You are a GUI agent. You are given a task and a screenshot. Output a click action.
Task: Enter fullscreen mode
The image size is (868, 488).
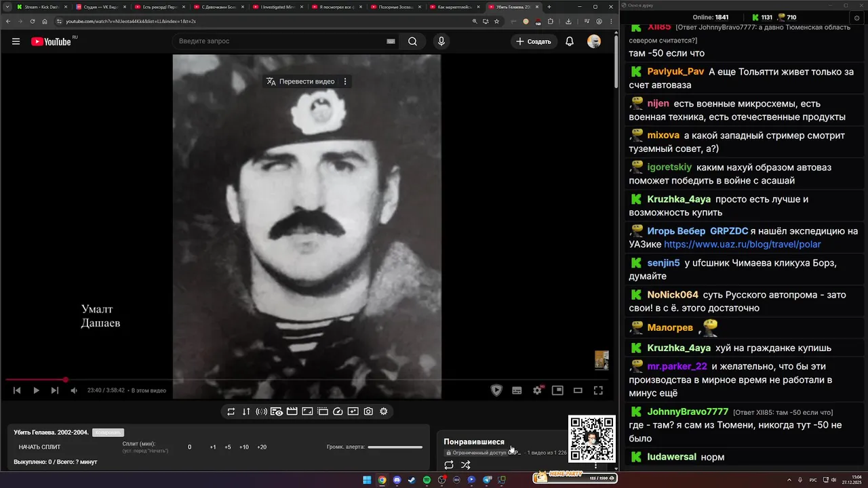598,390
